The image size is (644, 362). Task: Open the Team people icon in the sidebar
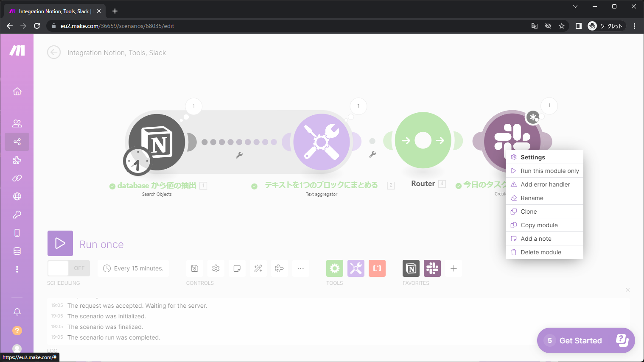click(17, 124)
